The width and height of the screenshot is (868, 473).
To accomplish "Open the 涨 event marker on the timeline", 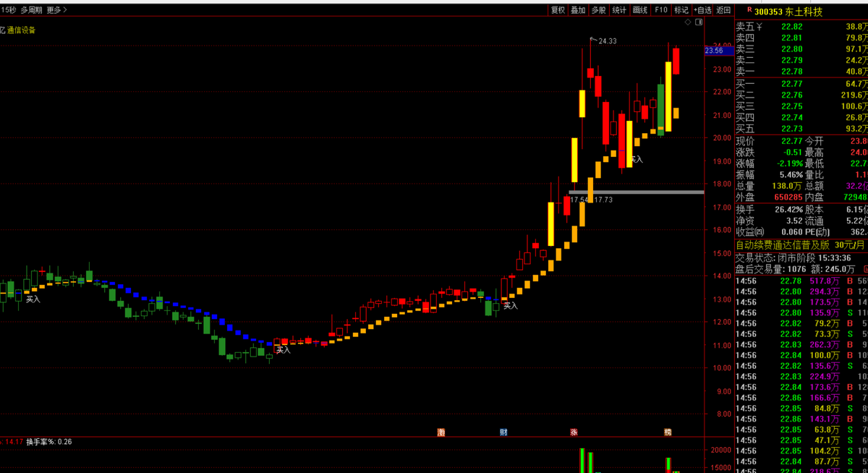I will tap(574, 432).
